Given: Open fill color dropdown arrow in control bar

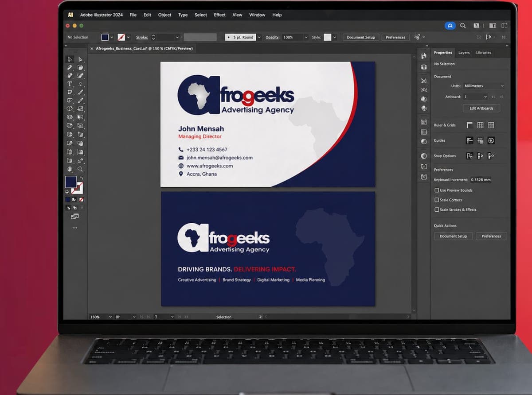Looking at the screenshot, I should (x=112, y=37).
